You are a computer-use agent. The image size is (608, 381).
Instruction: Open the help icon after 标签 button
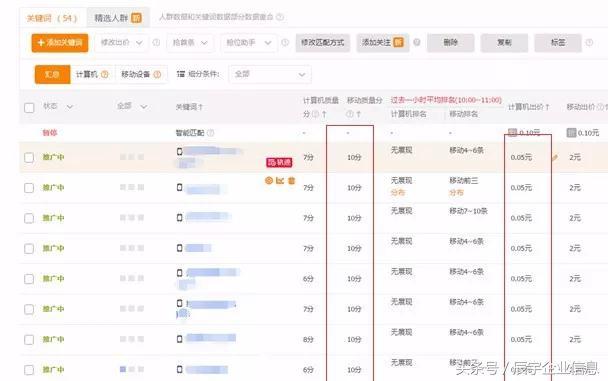tap(589, 43)
